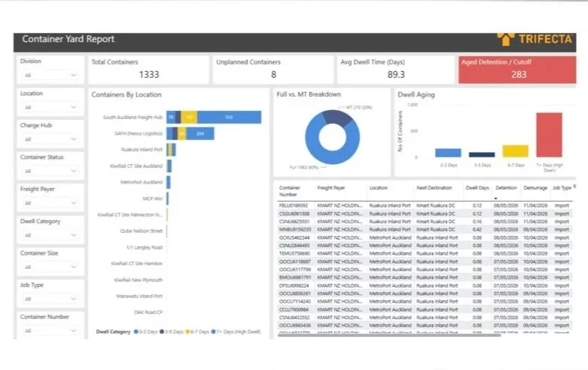Select the red 7+ Days bar in Dwell Aging
Image resolution: width=588 pixels, height=370 pixels.
(549, 135)
